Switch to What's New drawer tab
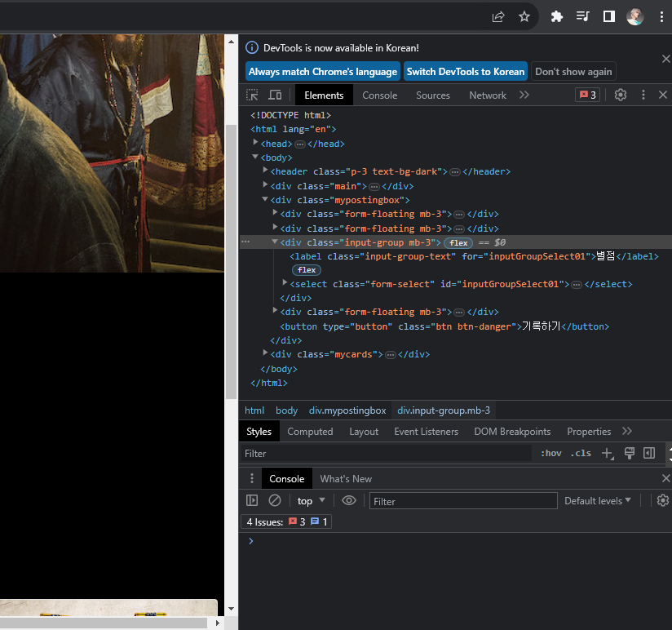This screenshot has height=630, width=672. [346, 478]
